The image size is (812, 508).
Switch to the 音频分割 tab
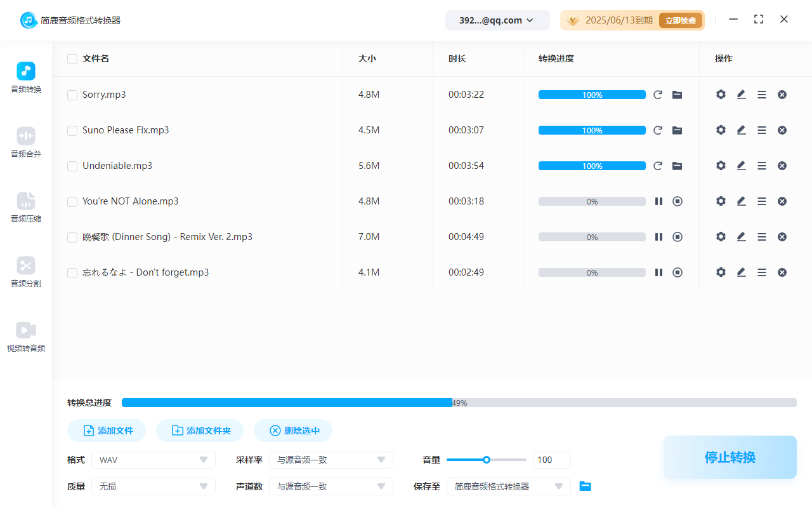25,272
